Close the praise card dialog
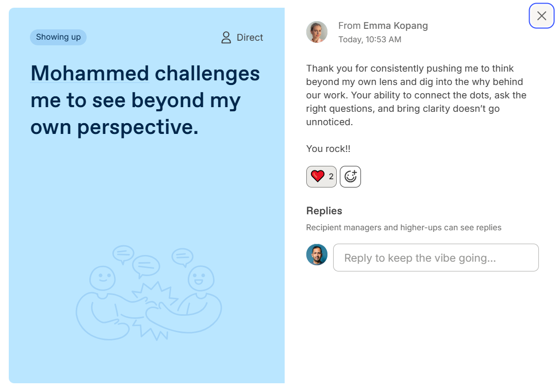The image size is (559, 392). tap(541, 15)
